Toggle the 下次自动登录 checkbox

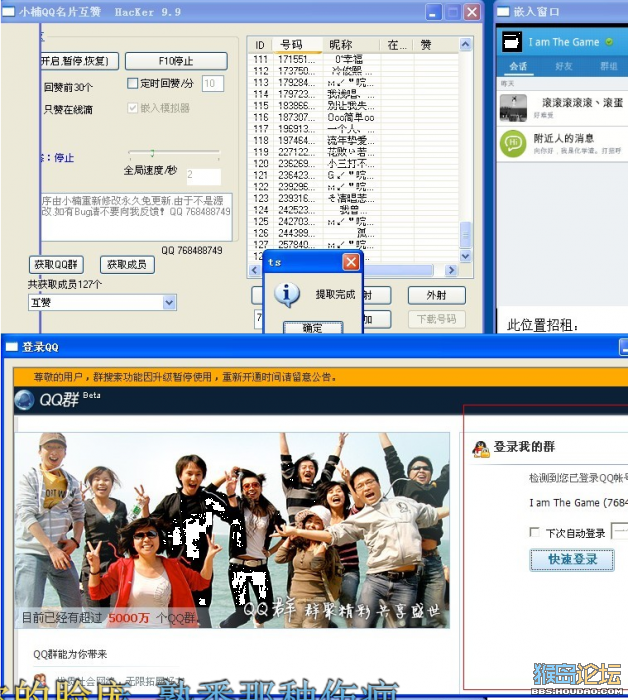(x=534, y=532)
